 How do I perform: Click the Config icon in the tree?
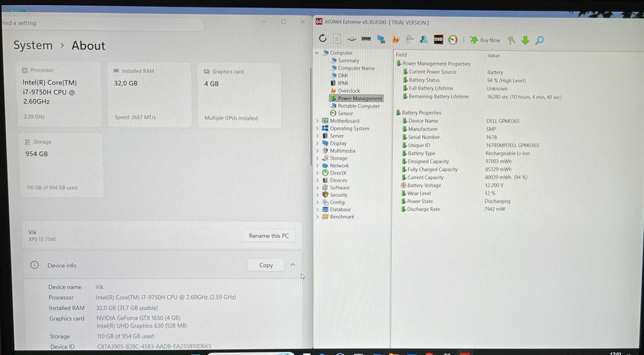[325, 202]
